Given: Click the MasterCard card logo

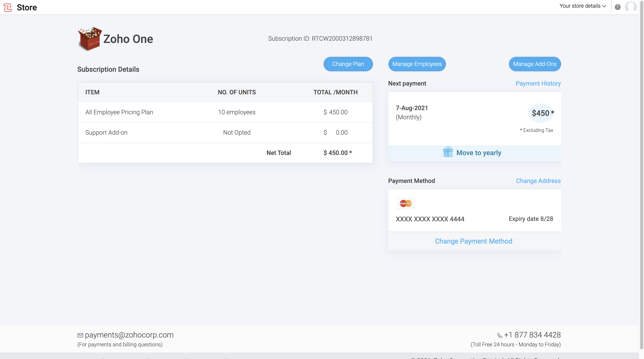Looking at the screenshot, I should pos(405,203).
